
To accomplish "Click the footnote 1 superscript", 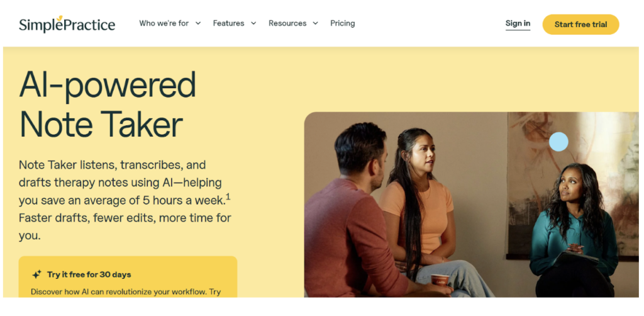I will 228,197.
